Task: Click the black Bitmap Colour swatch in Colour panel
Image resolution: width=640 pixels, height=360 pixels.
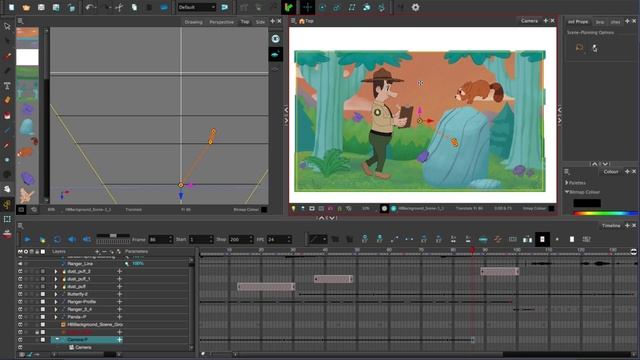Action: tap(587, 203)
